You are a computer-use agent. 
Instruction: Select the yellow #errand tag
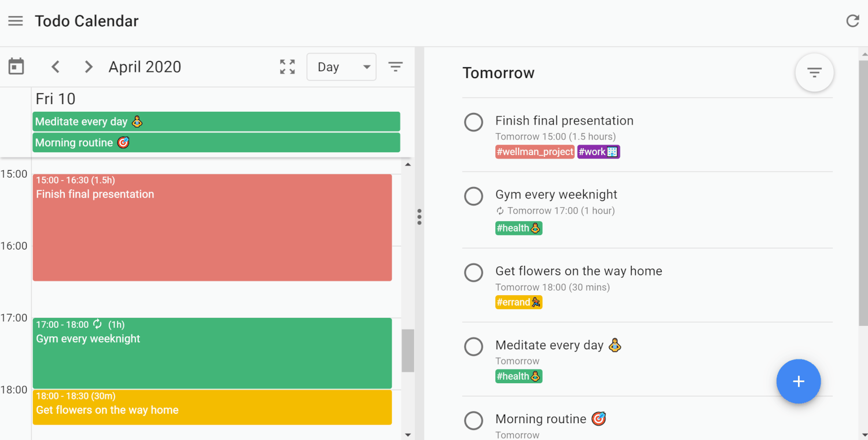518,302
